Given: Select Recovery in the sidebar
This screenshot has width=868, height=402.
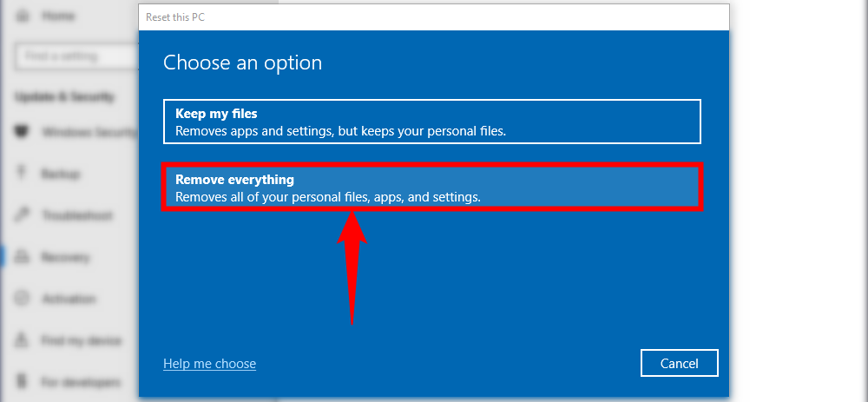Looking at the screenshot, I should click(x=65, y=258).
